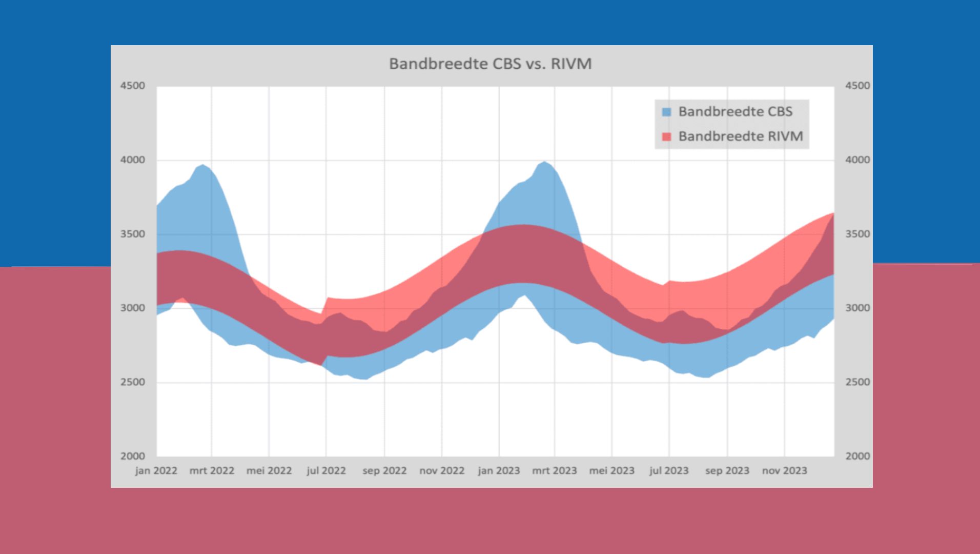980x554 pixels.
Task: Select the right axis 2000 value
Action: (857, 456)
